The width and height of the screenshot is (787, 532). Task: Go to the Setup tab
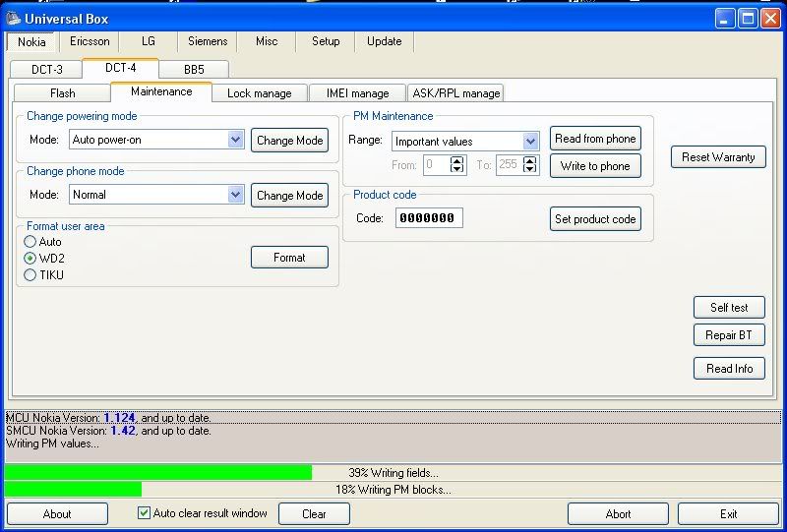tap(326, 41)
